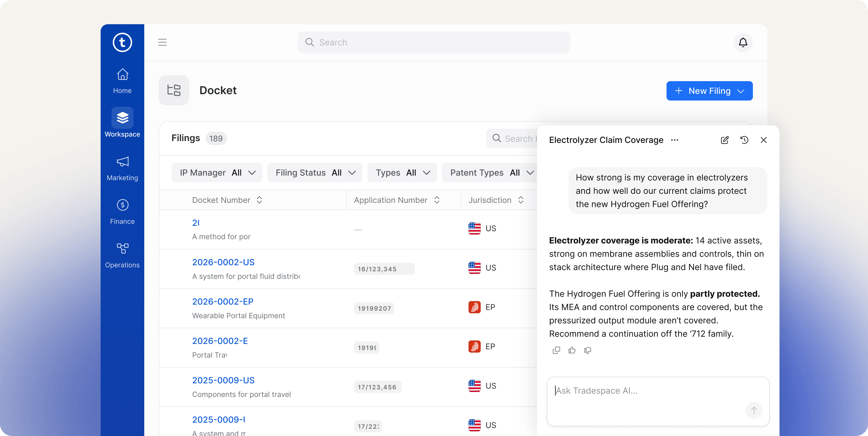Click application number 19199207
Image resolution: width=868 pixels, height=436 pixels.
click(374, 309)
